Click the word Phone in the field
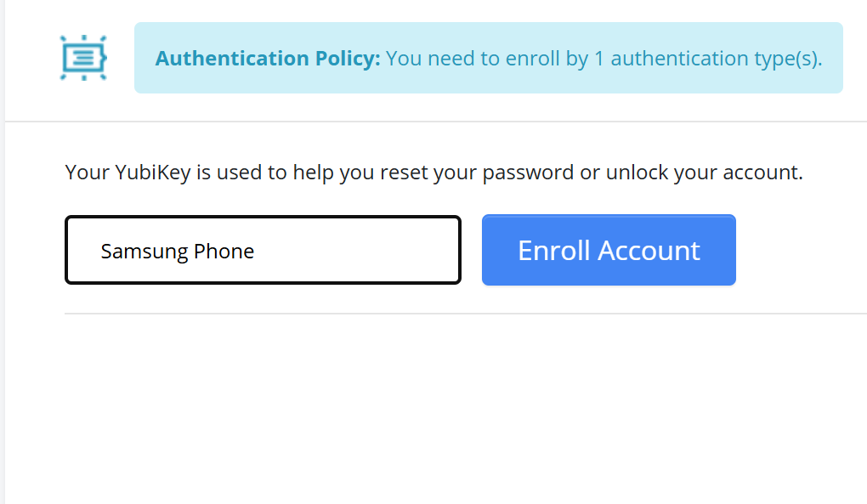Viewport: 867px width, 504px height. [x=224, y=251]
